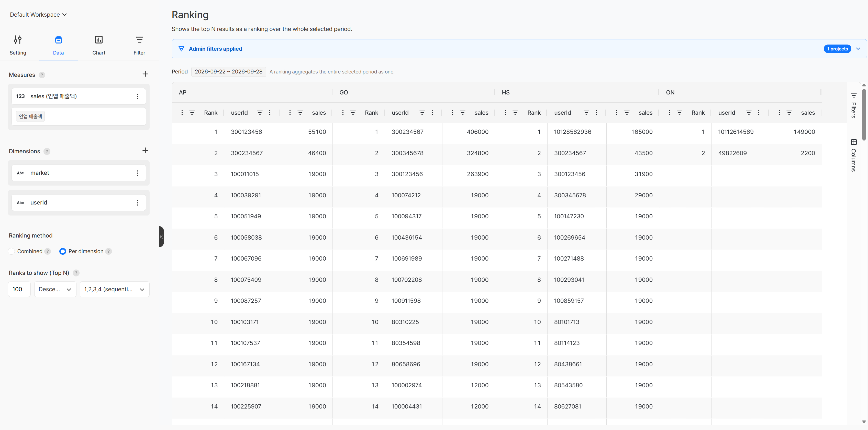Screen dimensions: 868x430
Task: Click the period date range 2026-09-22 ~ 2026-09-28
Action: (228, 71)
